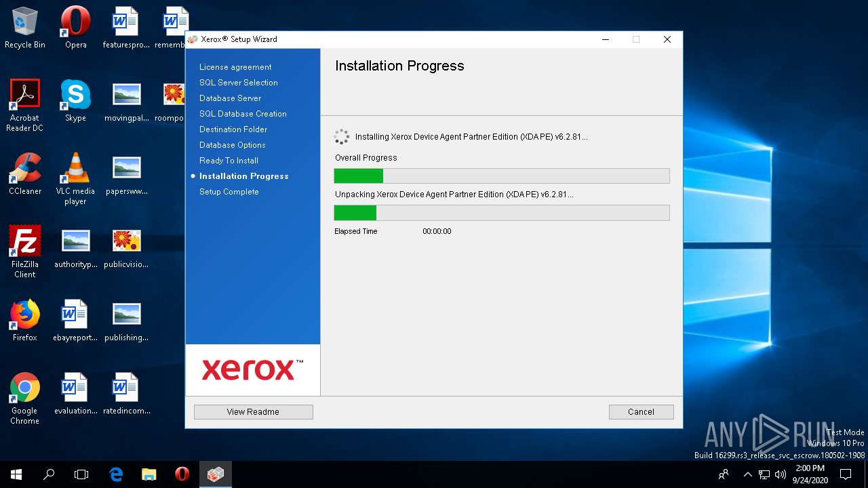Image resolution: width=868 pixels, height=488 pixels.
Task: Open Task View on the taskbar
Action: point(81,474)
